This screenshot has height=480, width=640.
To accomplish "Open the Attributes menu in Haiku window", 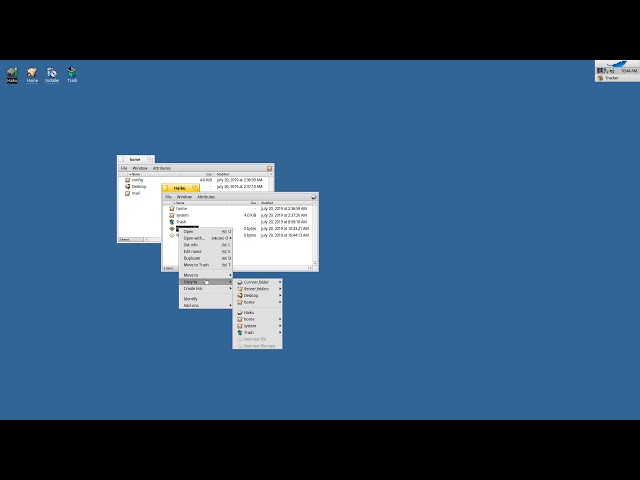I will [x=206, y=197].
